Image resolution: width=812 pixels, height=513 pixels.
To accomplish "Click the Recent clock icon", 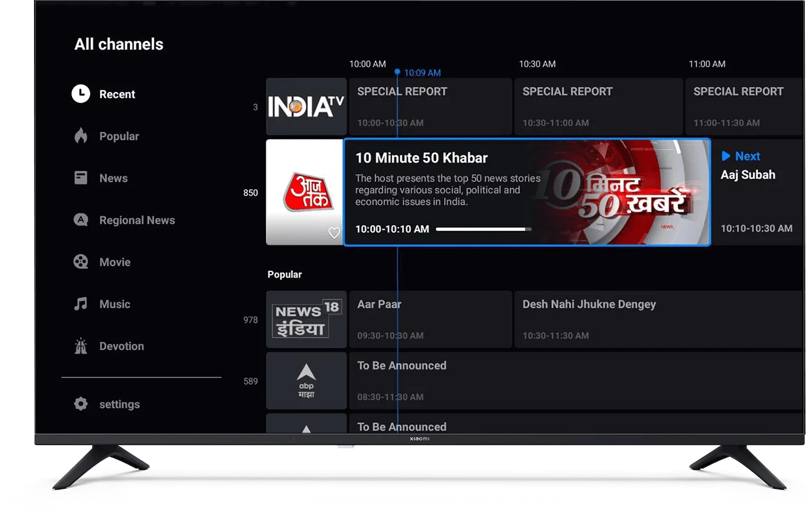I will click(x=80, y=94).
